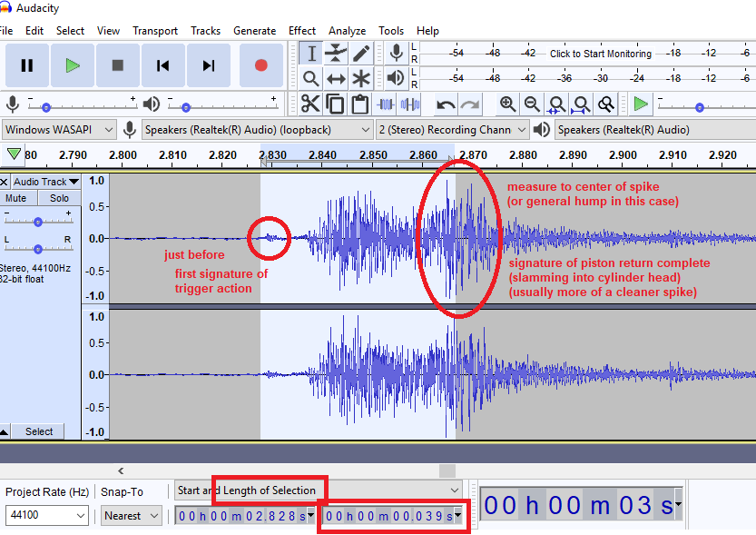The image size is (756, 535).
Task: Click the Cut scissors icon
Action: 310,104
